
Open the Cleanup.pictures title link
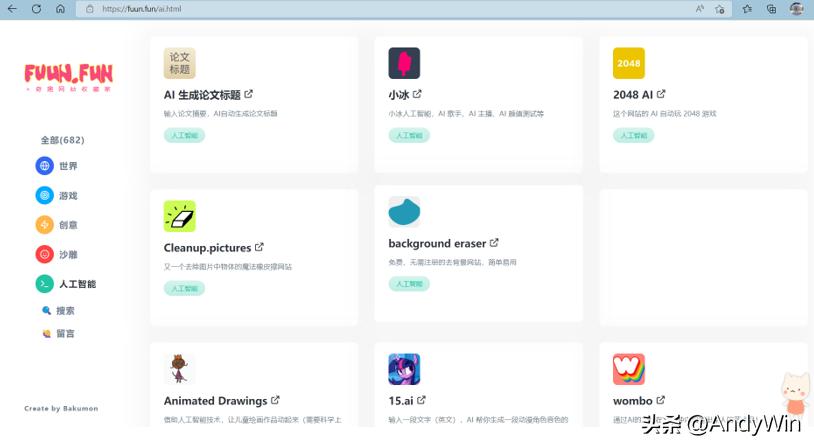207,248
